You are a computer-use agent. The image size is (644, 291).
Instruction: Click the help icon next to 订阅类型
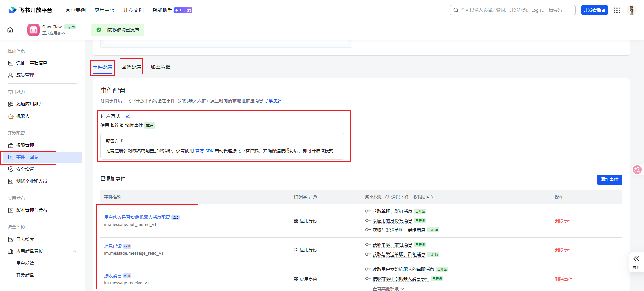point(315,197)
